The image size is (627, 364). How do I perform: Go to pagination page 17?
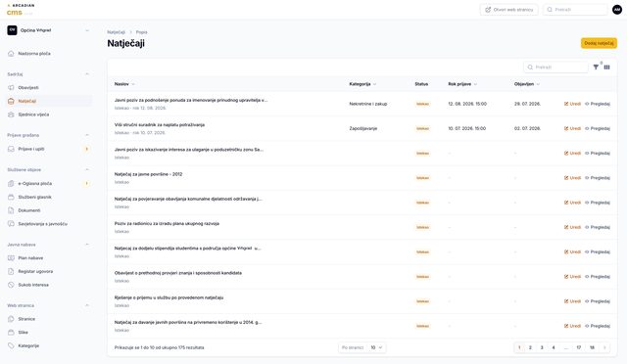579,347
